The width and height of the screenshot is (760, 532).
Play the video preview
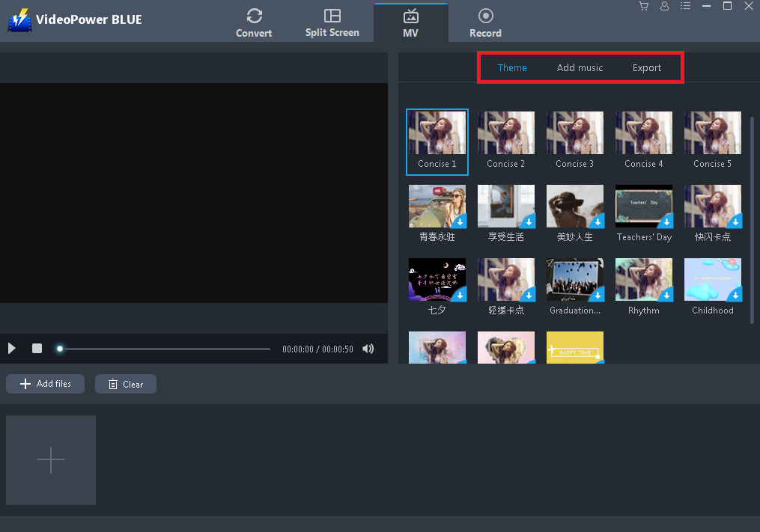click(x=11, y=348)
